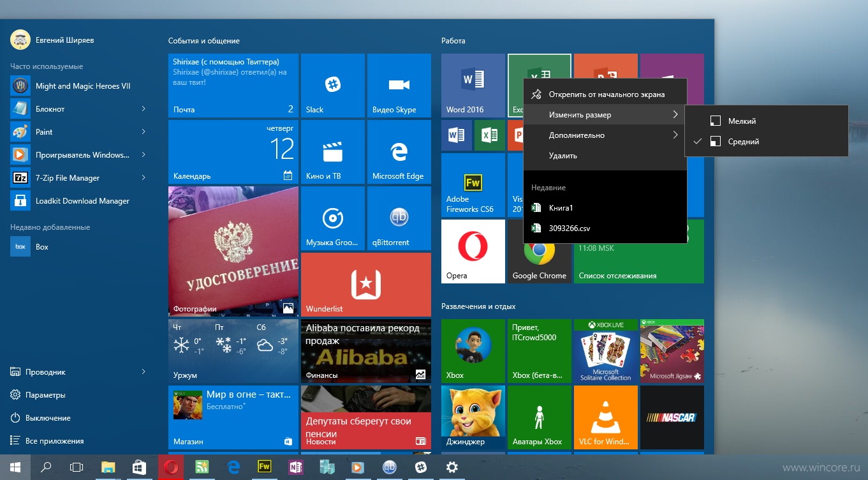Image resolution: width=868 pixels, height=480 pixels.
Task: Open Microsoft Jigsaw tile
Action: click(672, 351)
